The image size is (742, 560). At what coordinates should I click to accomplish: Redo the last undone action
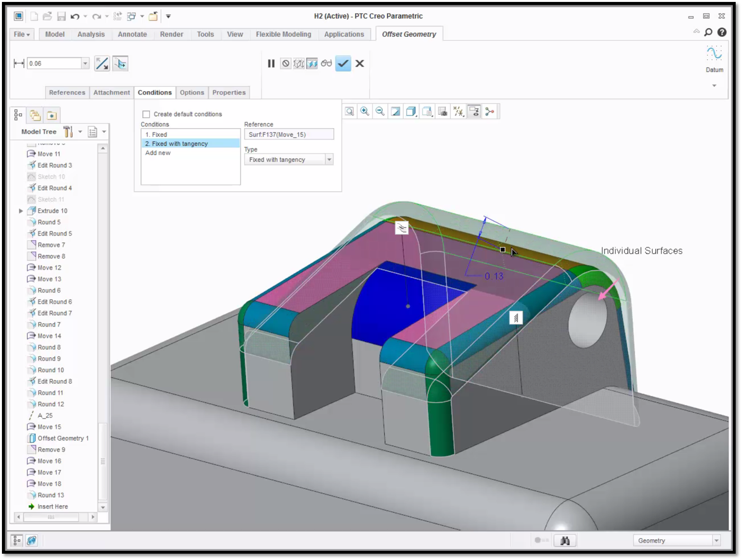tap(97, 16)
